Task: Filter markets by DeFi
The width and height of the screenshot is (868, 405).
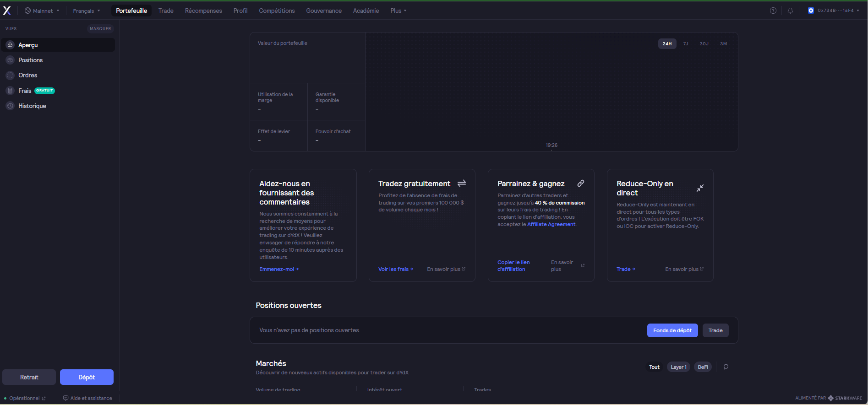Action: click(x=703, y=367)
